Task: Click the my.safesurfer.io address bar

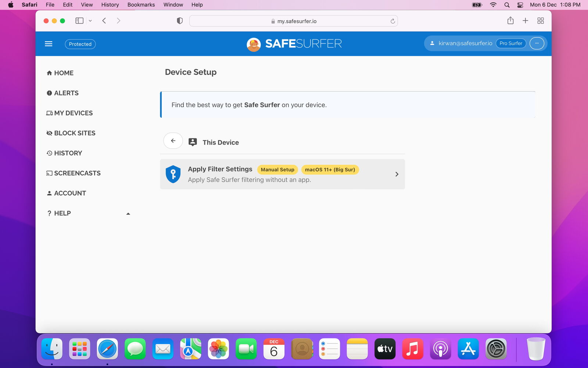Action: [293, 21]
